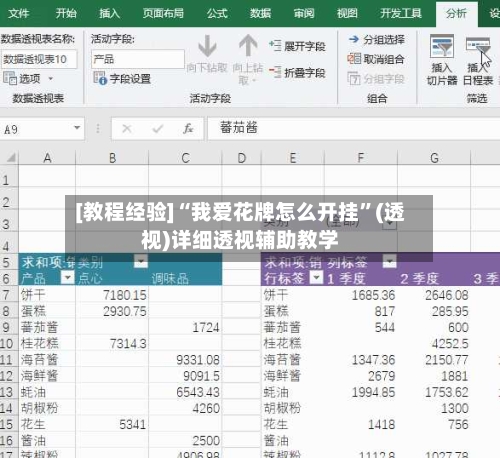Click the formula bar containing 蕃茄酱
The width and height of the screenshot is (500, 458).
(x=353, y=128)
